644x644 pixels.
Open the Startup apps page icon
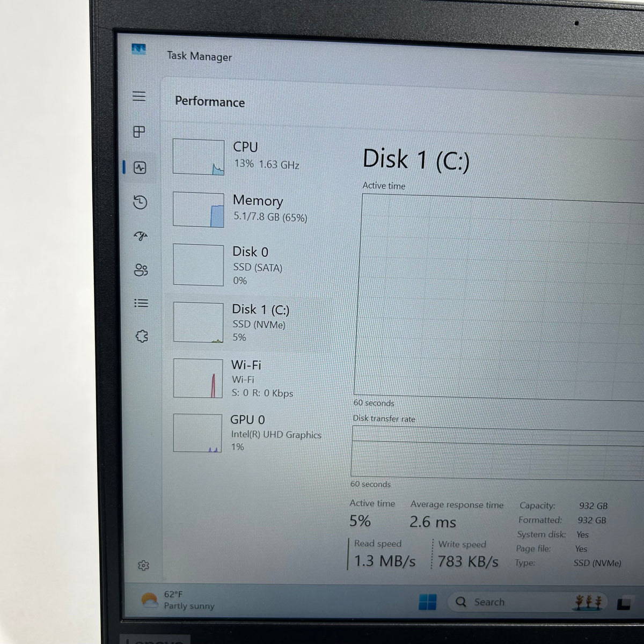(141, 236)
